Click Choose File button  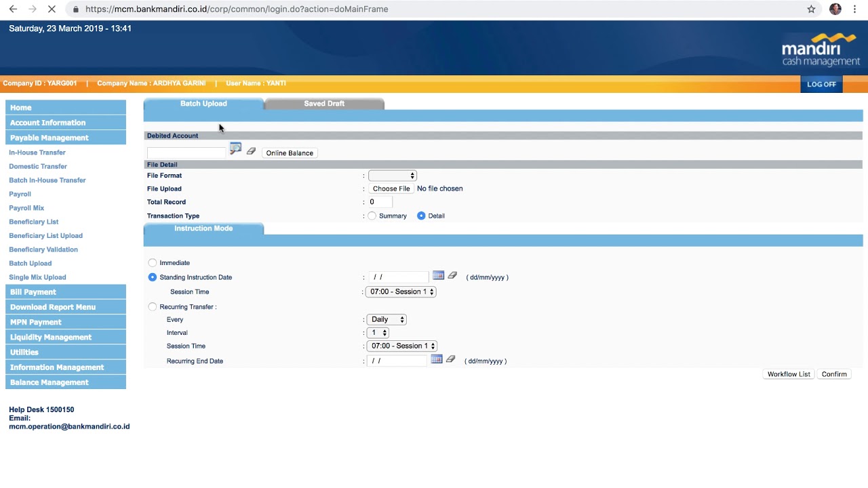391,188
